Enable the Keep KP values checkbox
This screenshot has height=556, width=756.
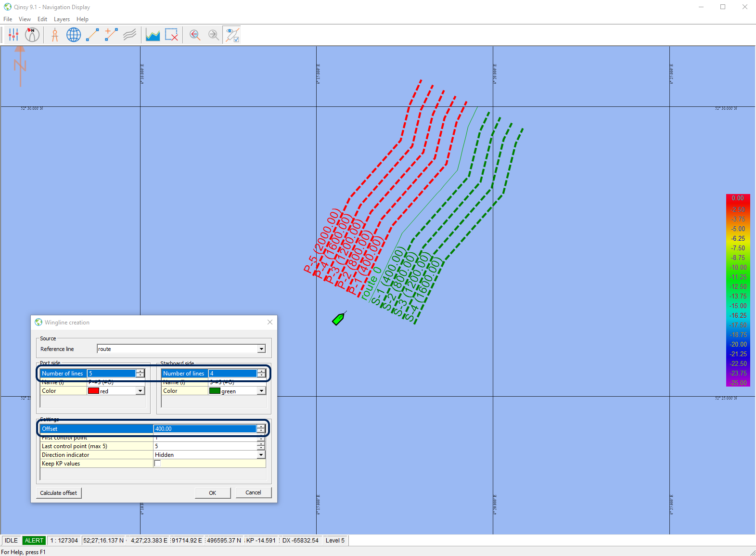157,464
